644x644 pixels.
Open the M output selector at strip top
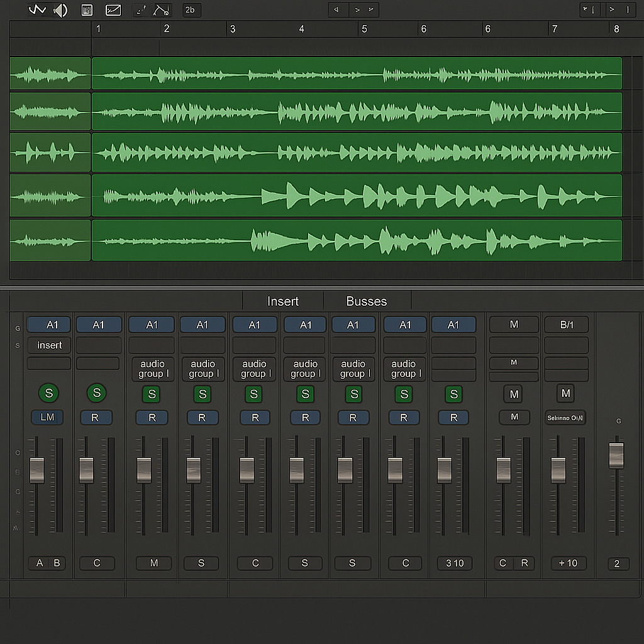point(514,325)
